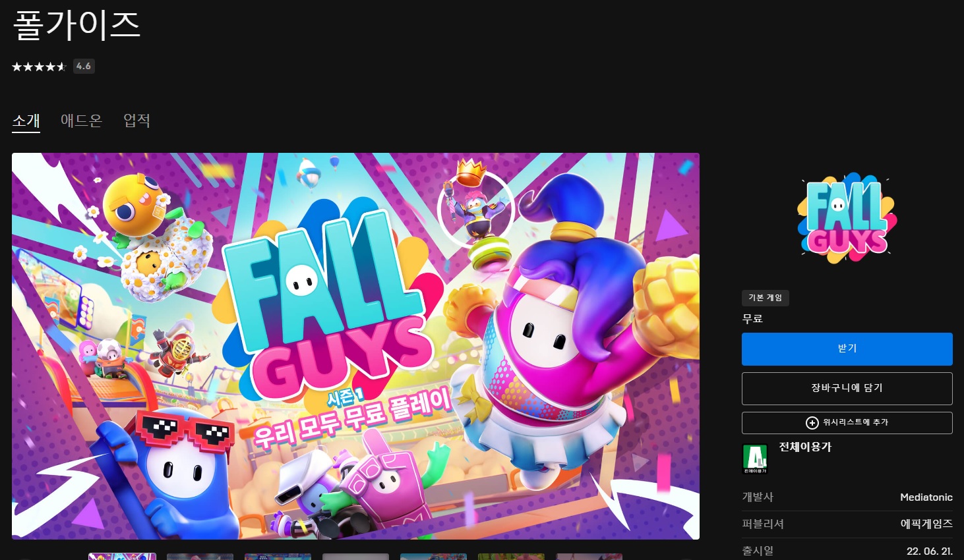Click the 개발사 label
964x560 pixels.
tap(758, 497)
